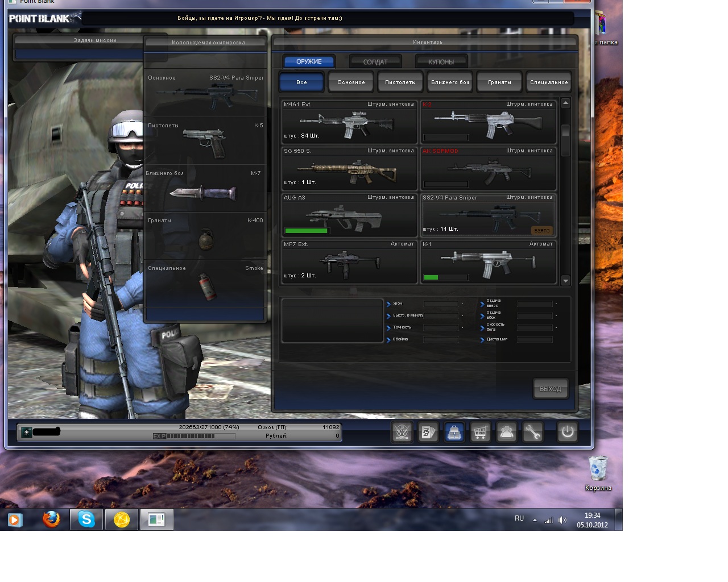This screenshot has width=728, height=582.
Task: Click the power exit icon
Action: click(x=567, y=433)
